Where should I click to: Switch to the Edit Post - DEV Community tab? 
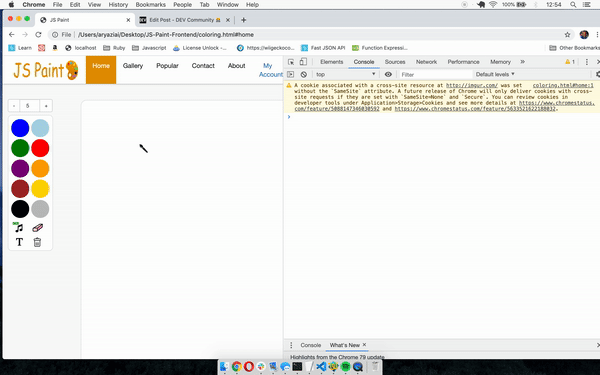185,20
